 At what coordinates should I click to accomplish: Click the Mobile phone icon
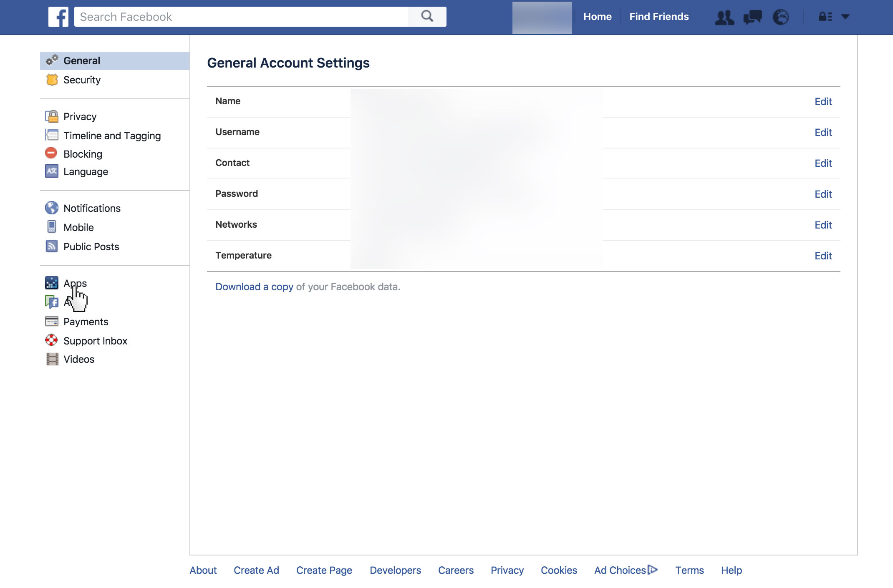[x=52, y=227]
